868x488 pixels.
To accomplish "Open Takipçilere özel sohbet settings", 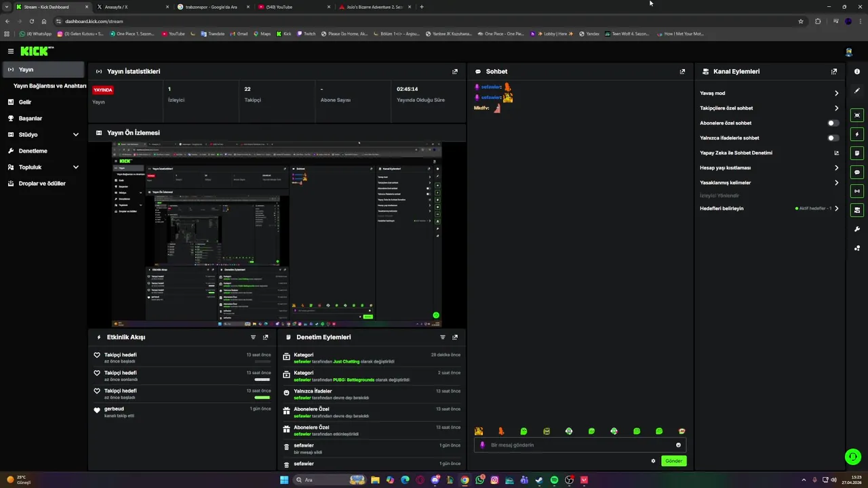I will coord(769,108).
